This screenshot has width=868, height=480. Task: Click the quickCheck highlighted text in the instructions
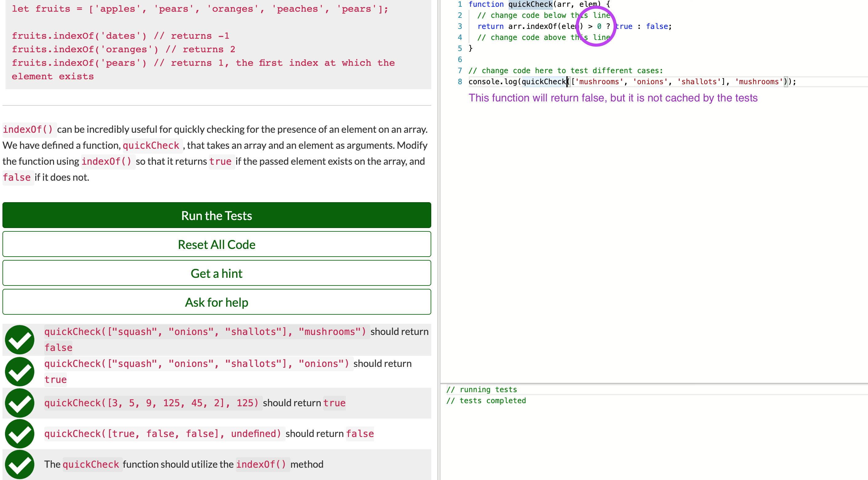pos(151,145)
